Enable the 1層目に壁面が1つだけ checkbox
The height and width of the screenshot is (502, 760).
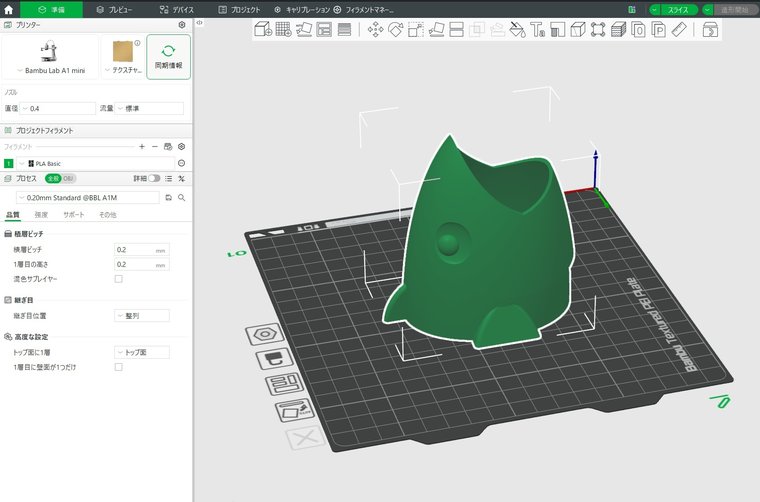point(118,367)
